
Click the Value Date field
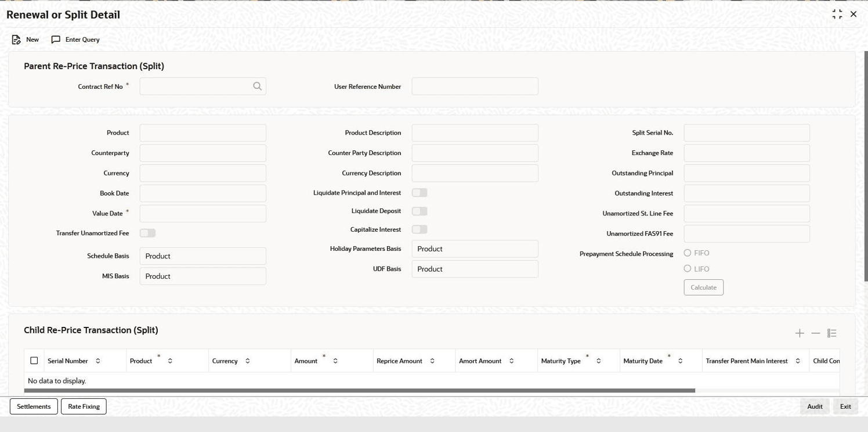pyautogui.click(x=203, y=214)
